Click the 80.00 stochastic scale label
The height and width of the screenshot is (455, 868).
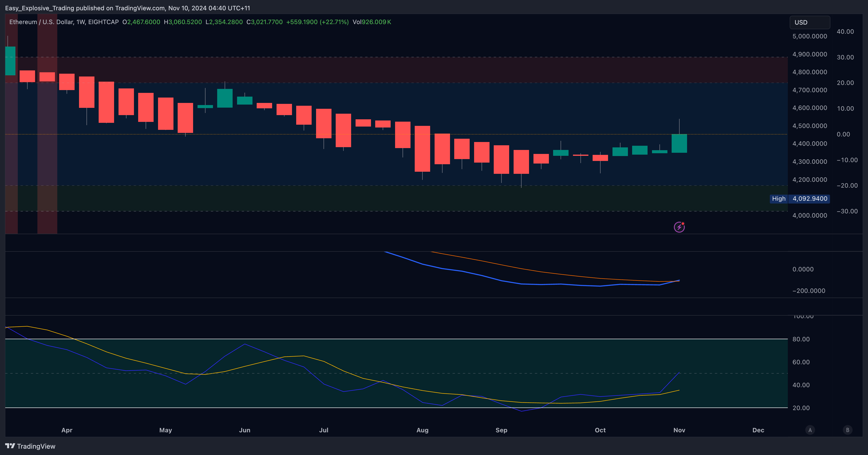tap(801, 339)
